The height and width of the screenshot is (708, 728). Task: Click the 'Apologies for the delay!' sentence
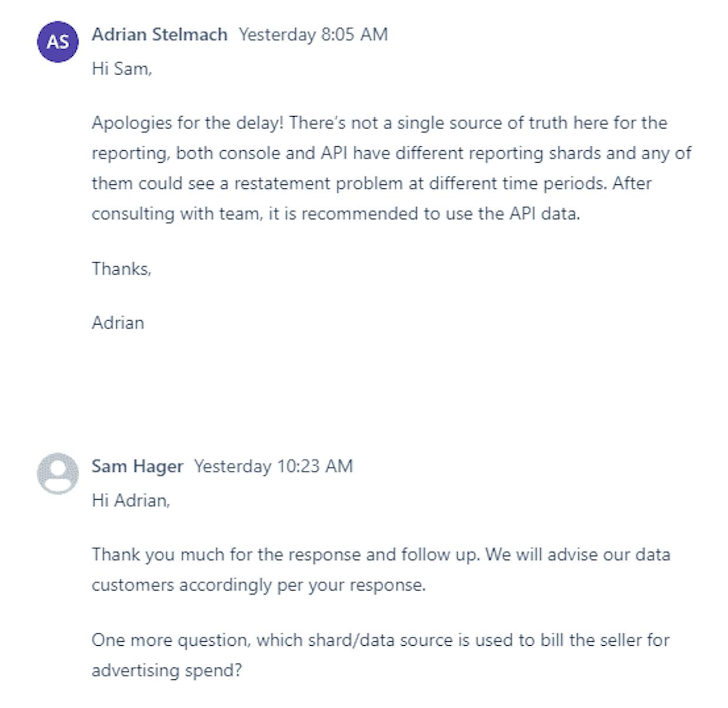coord(188,123)
